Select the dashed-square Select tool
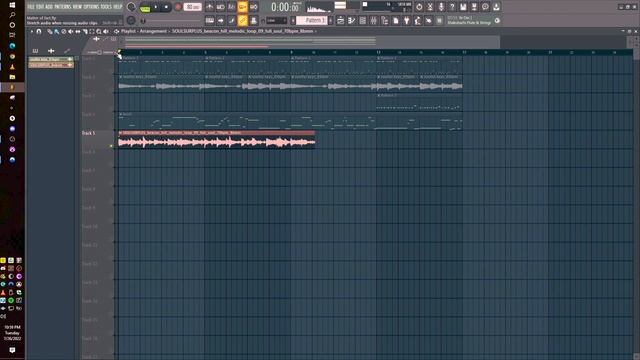This screenshot has height=360, width=640. [92, 31]
